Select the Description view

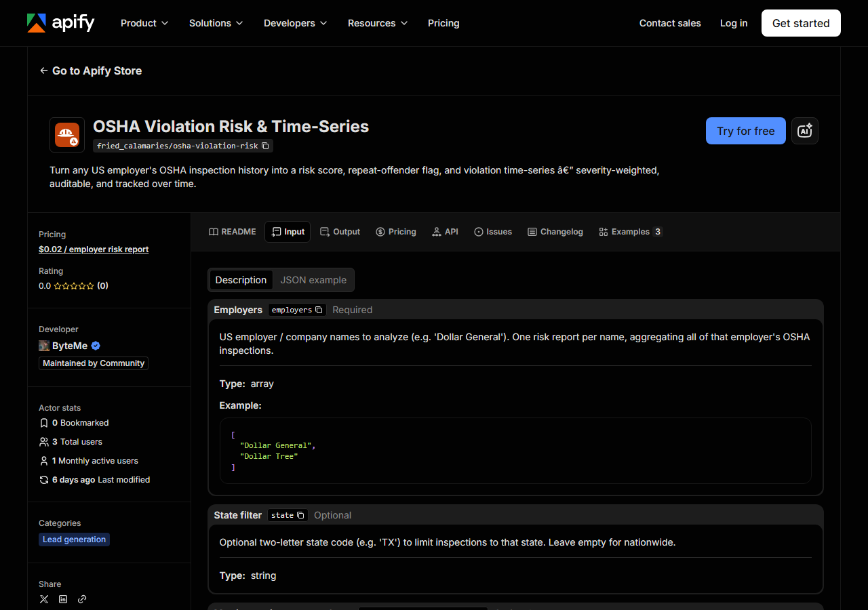click(241, 280)
